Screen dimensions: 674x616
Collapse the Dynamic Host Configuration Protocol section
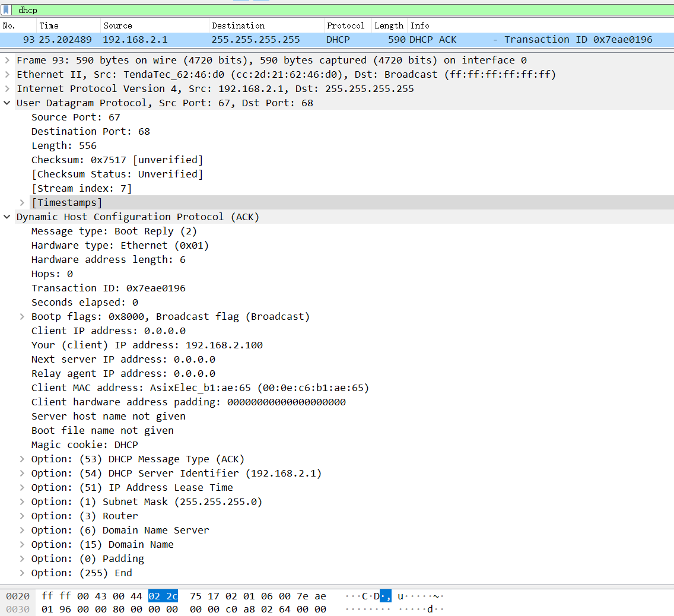pyautogui.click(x=7, y=217)
